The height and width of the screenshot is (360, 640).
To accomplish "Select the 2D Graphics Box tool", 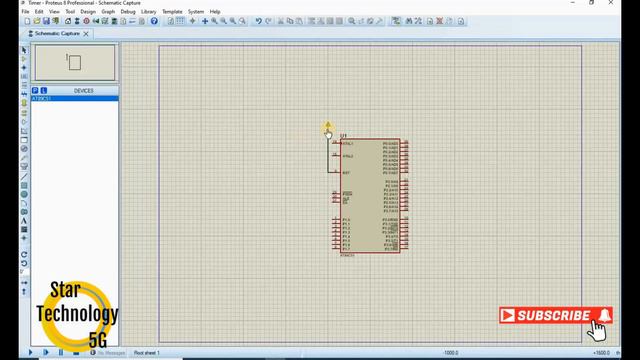I will [24, 185].
